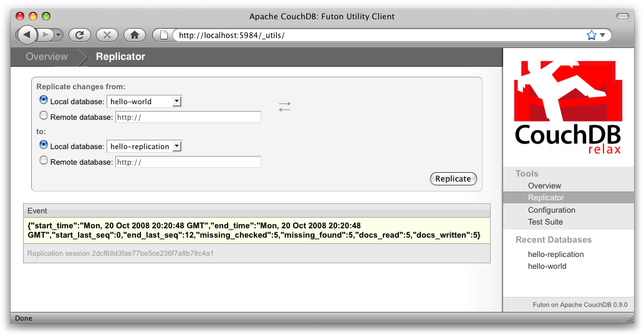Click the browser back arrow button
This screenshot has height=335, width=644.
click(x=27, y=35)
